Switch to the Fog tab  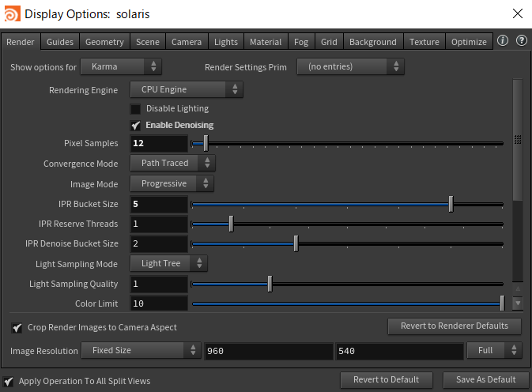[301, 42]
